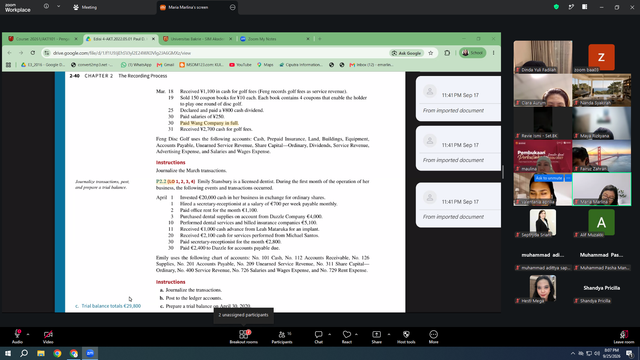Expand React options arrow
640x360 pixels.
[x=356, y=334]
